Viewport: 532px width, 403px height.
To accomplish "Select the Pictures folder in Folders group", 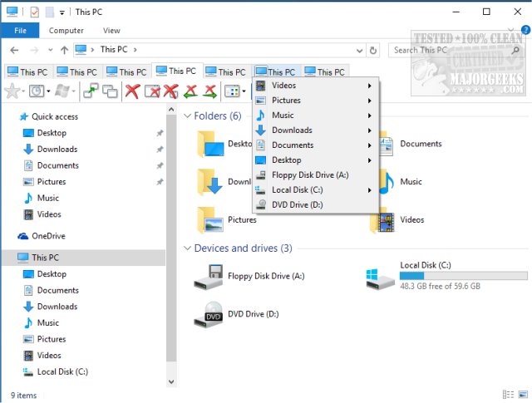I will point(227,220).
